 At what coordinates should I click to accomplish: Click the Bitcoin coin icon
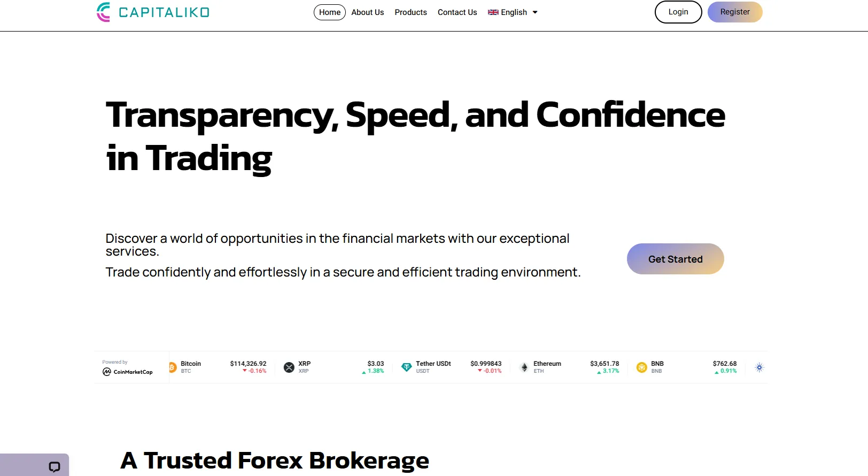(x=173, y=367)
